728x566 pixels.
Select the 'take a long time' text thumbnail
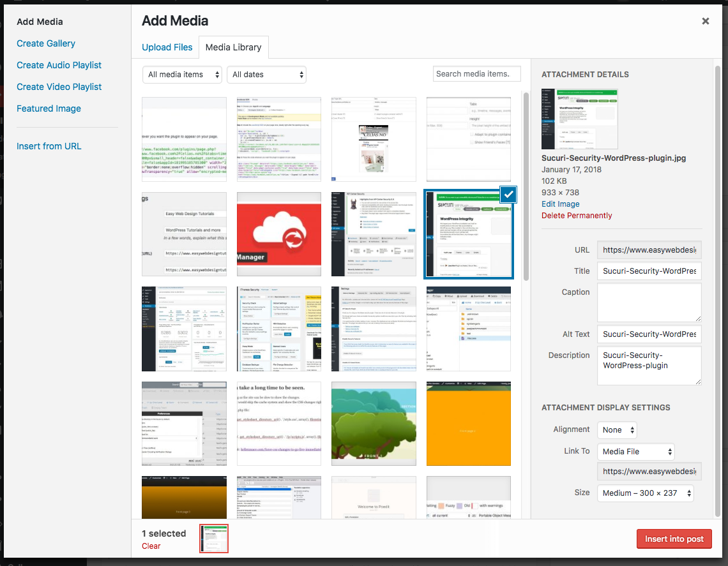(279, 424)
